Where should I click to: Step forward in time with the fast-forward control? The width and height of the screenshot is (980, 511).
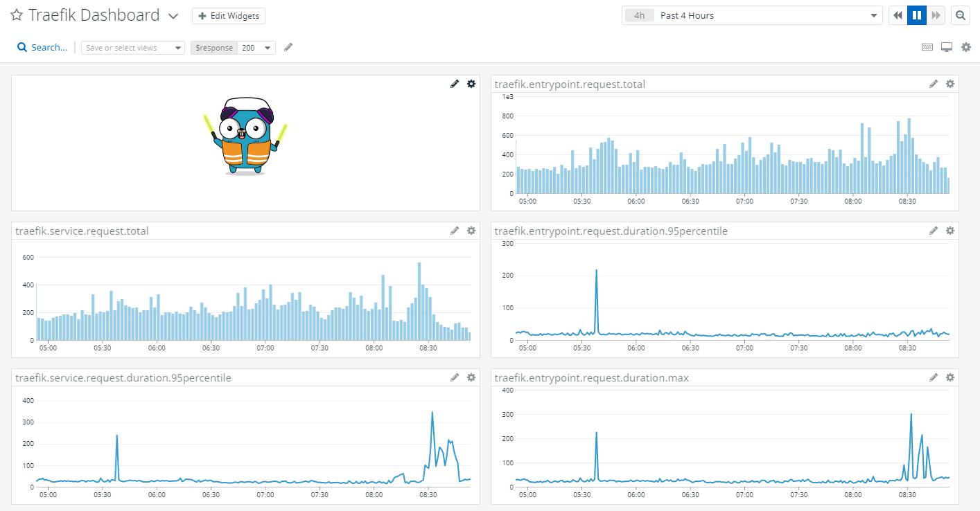pos(936,15)
